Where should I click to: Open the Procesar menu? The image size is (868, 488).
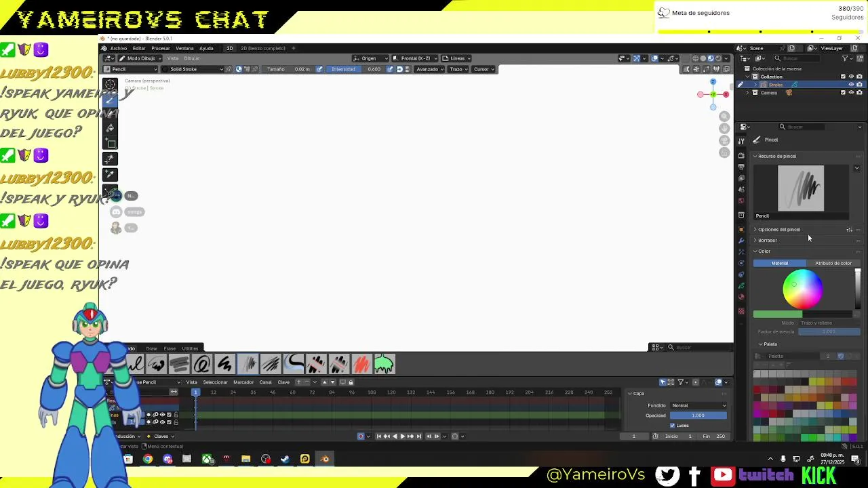click(x=161, y=48)
